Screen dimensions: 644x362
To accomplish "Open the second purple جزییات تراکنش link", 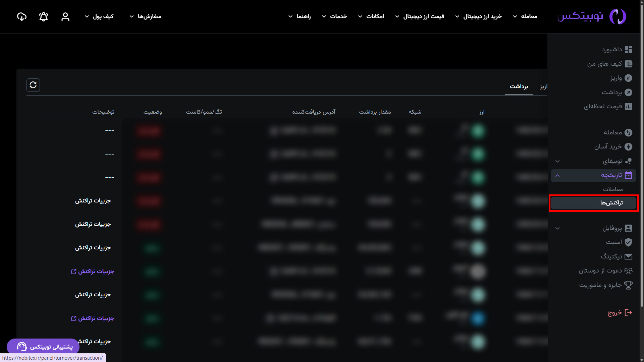I will point(93,318).
